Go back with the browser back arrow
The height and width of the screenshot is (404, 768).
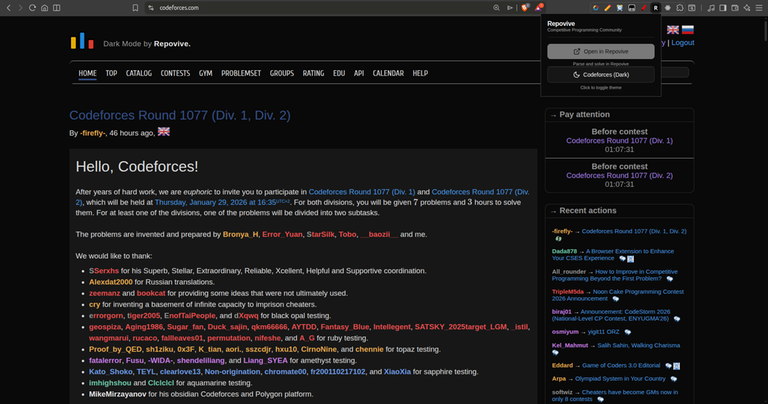pos(8,8)
